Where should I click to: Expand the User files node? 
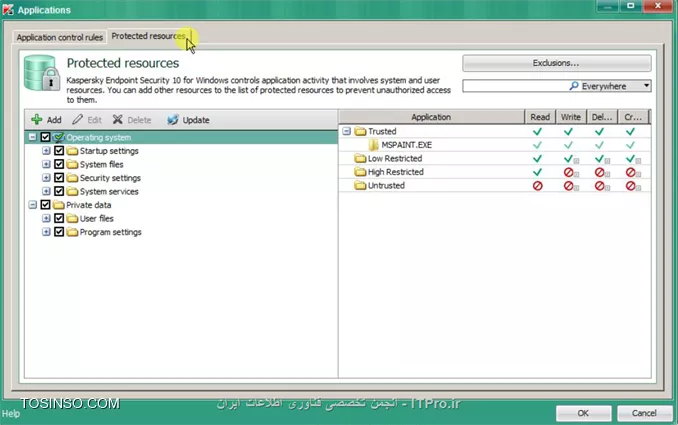[46, 218]
